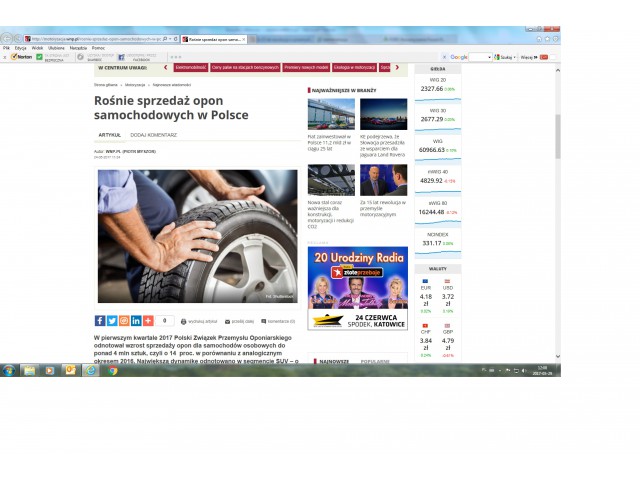This screenshot has height=480, width=640.
Task: Click the 20 Urodziny Radia advertisement banner
Action: (357, 287)
